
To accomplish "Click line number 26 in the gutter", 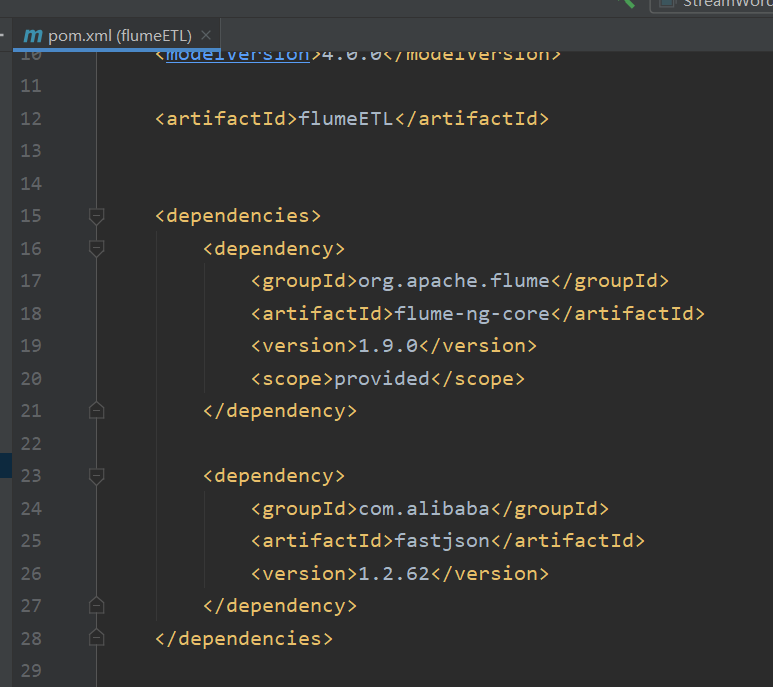I will coord(31,574).
